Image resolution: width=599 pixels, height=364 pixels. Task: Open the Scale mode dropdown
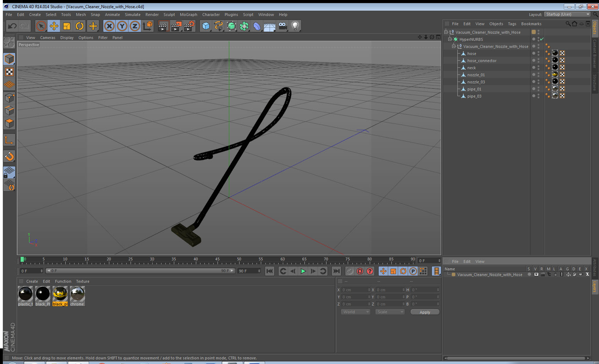(x=390, y=312)
